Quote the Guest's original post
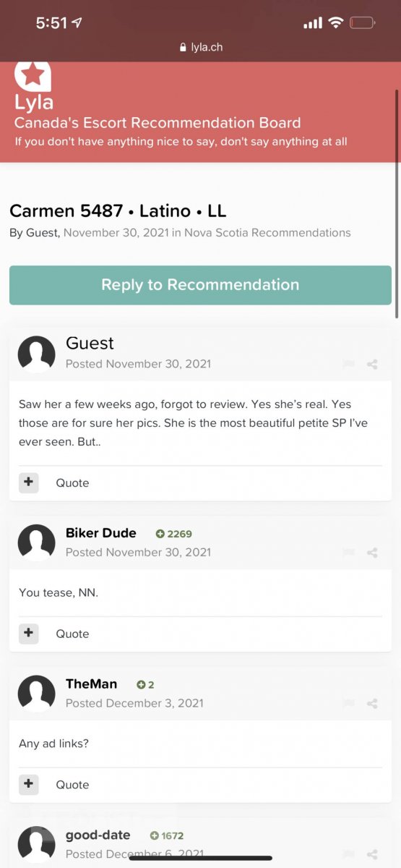This screenshot has height=868, width=401. point(72,482)
